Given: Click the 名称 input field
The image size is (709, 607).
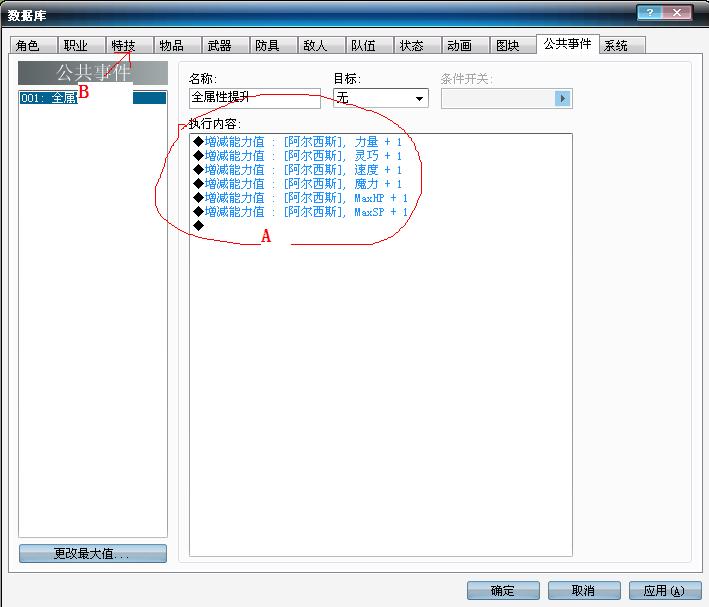Looking at the screenshot, I should click(x=255, y=98).
